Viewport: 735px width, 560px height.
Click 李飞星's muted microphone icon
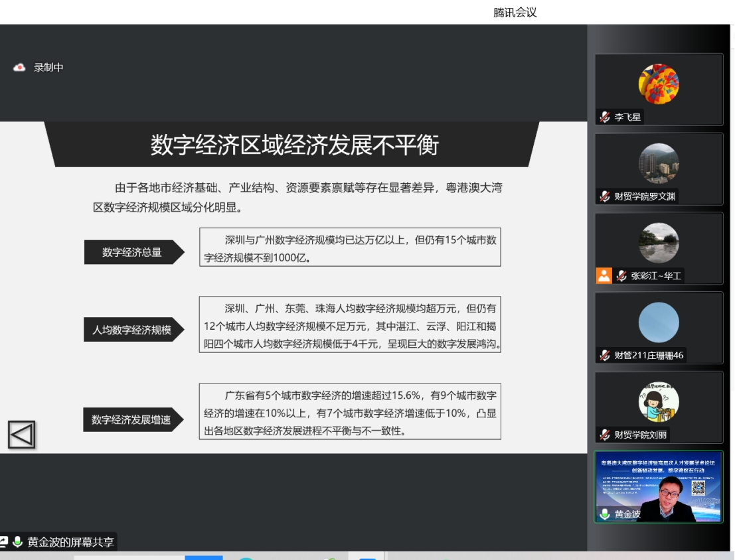click(605, 117)
